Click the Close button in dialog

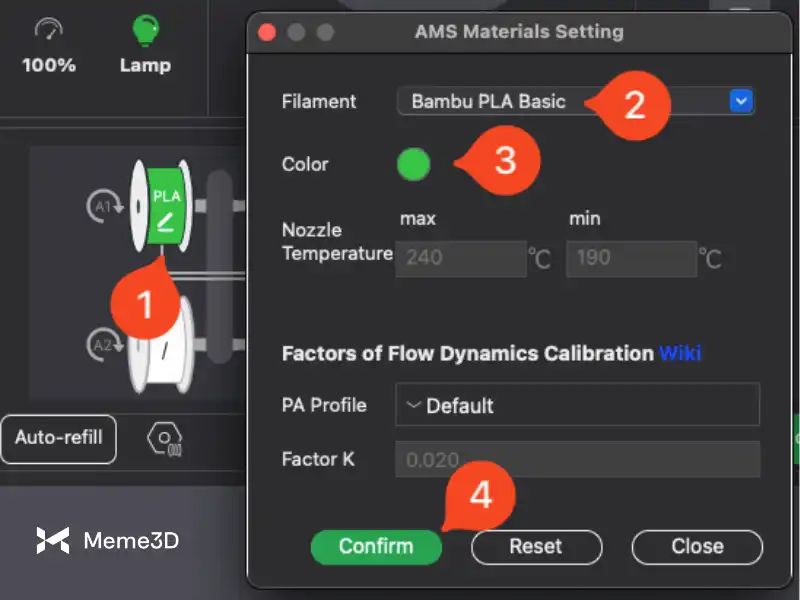(x=697, y=546)
